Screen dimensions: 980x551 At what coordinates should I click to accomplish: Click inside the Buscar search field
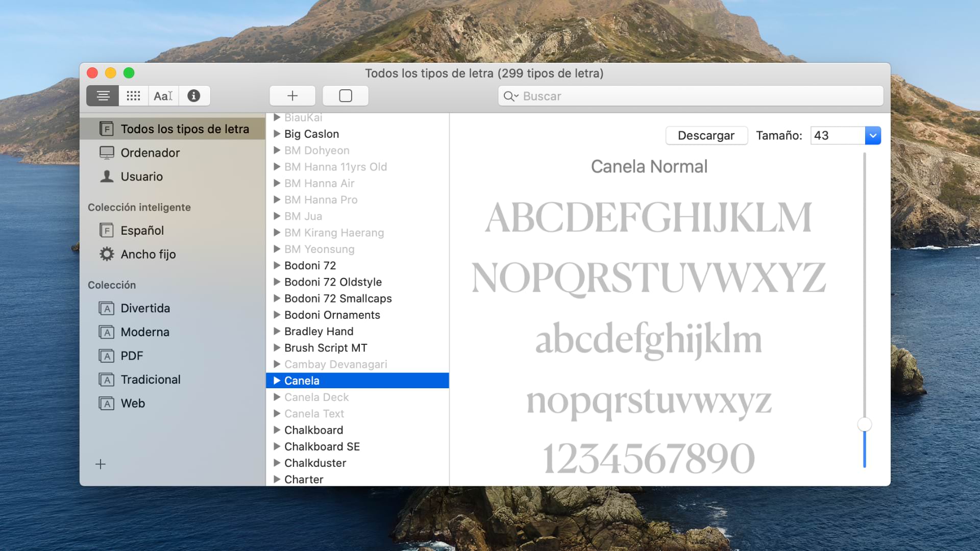point(612,96)
